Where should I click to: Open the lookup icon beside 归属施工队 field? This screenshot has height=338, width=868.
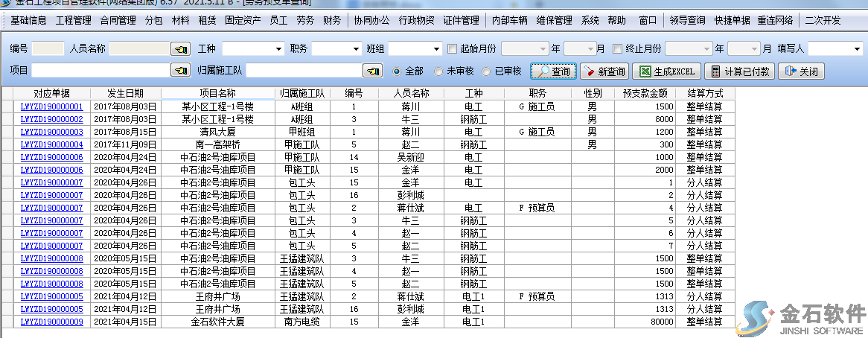(x=372, y=71)
